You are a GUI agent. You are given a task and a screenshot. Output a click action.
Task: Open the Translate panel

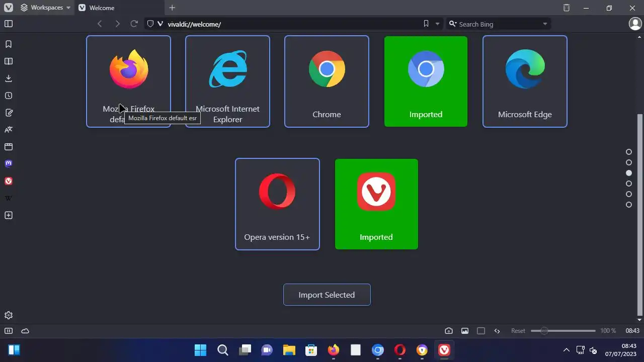tap(9, 130)
